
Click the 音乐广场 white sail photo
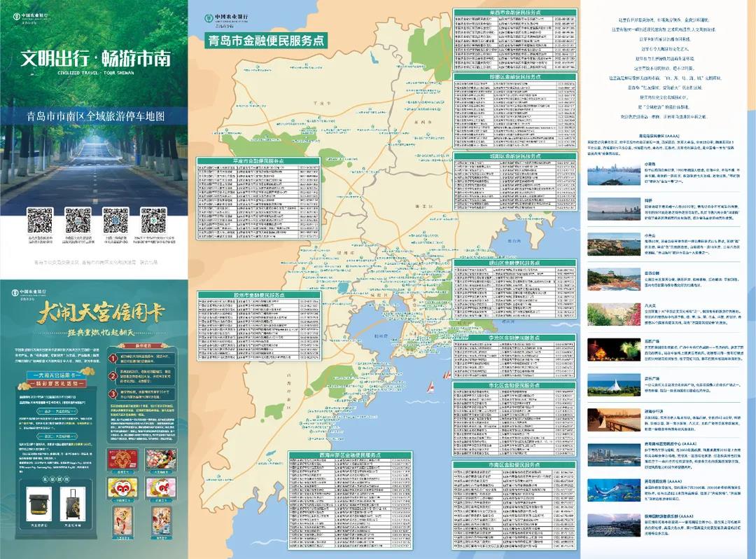point(614,385)
